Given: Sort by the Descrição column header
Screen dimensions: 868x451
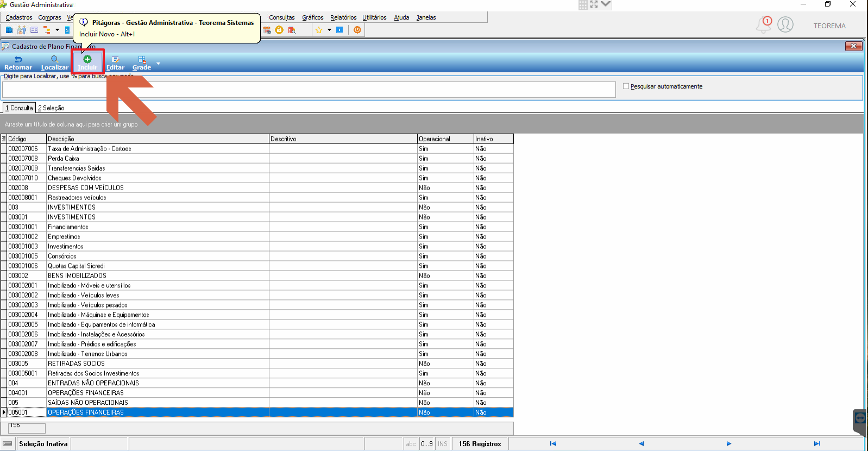Looking at the screenshot, I should [158, 139].
